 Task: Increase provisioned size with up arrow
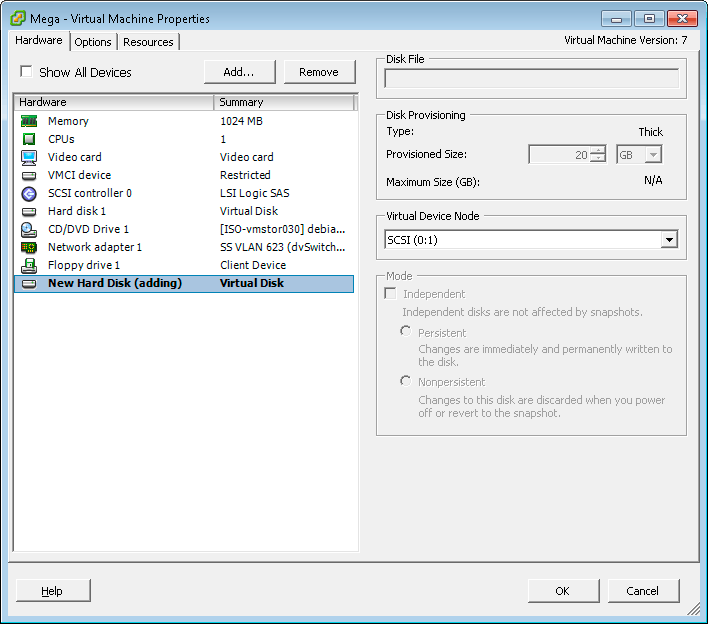click(x=598, y=151)
